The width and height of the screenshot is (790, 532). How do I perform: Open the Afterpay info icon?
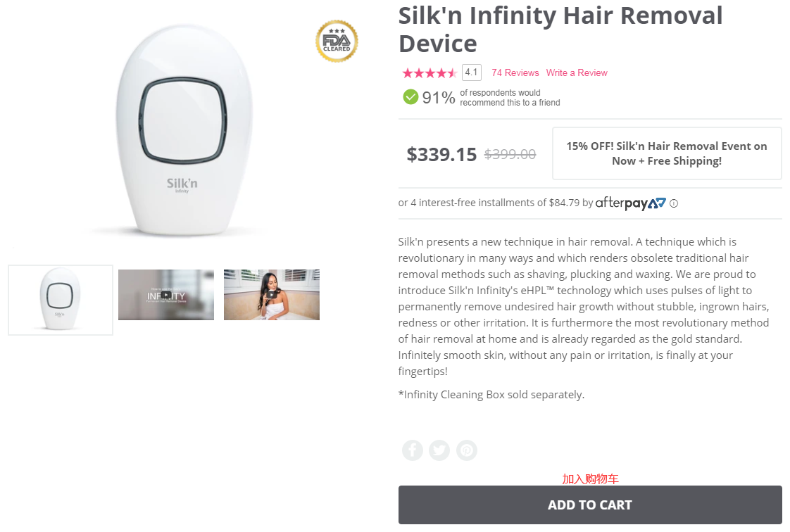(x=674, y=203)
